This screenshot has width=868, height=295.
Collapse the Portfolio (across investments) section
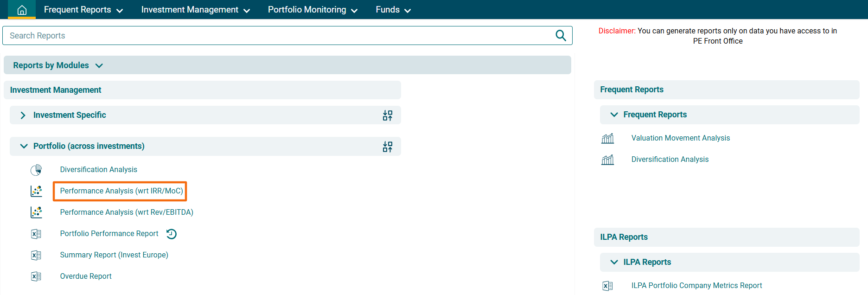click(x=24, y=146)
